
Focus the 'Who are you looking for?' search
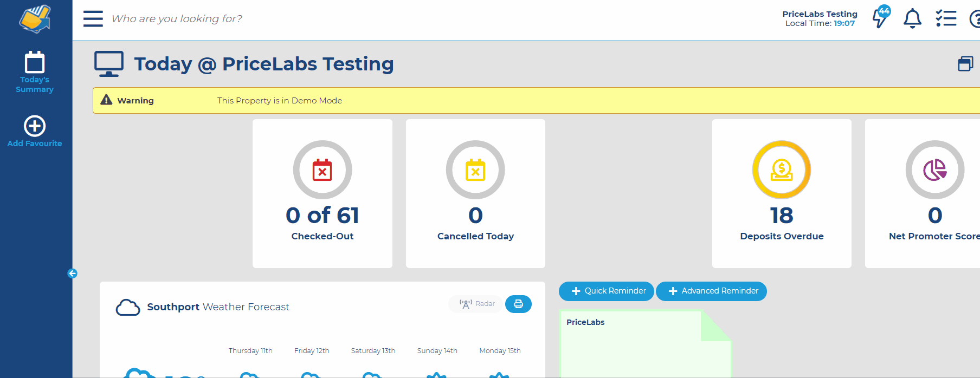(177, 18)
